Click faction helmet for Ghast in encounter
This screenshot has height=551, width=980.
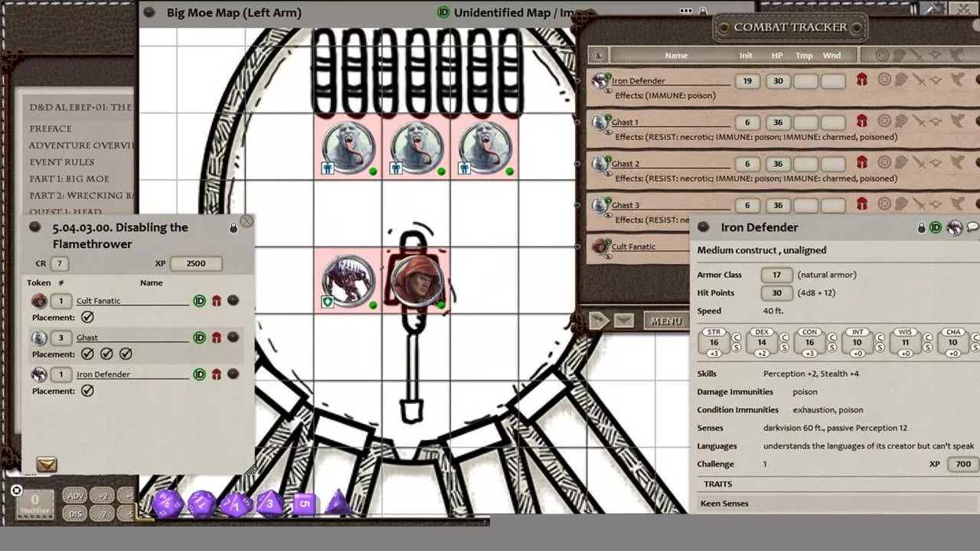coord(217,337)
